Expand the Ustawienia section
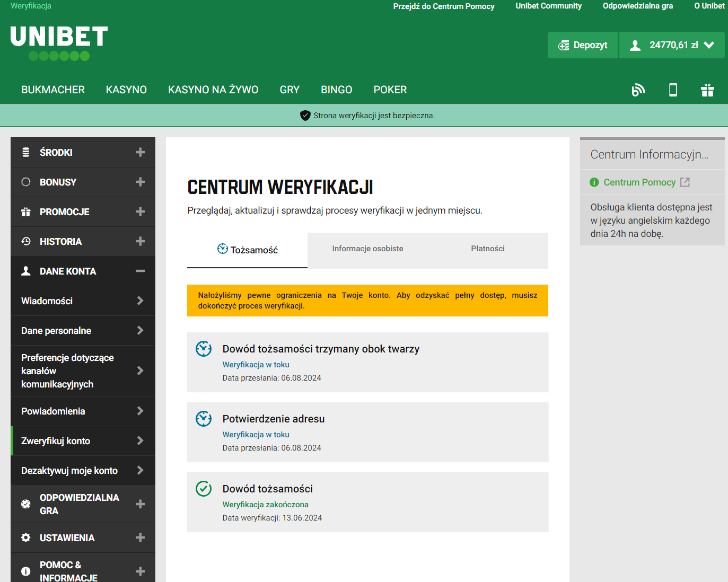 [140, 538]
